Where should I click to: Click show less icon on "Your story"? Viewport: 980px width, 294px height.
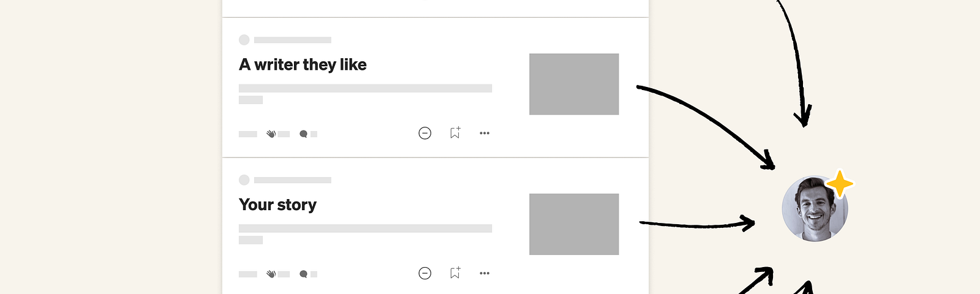coord(424,273)
